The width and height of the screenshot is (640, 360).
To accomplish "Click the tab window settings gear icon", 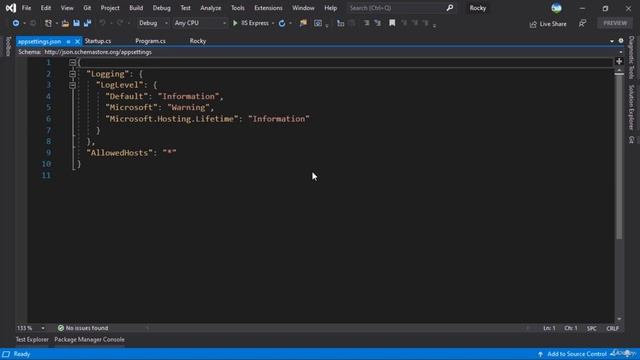I will pos(621,41).
